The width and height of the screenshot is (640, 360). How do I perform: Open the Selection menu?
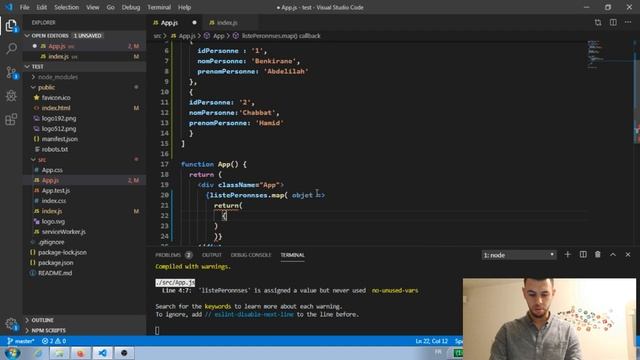click(x=67, y=7)
